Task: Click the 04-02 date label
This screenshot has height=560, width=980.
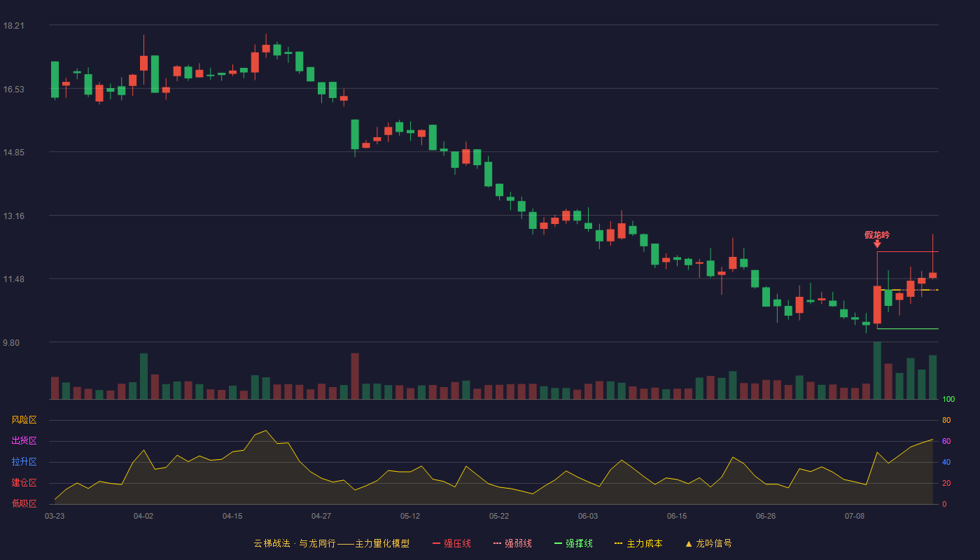Action: pos(143,516)
